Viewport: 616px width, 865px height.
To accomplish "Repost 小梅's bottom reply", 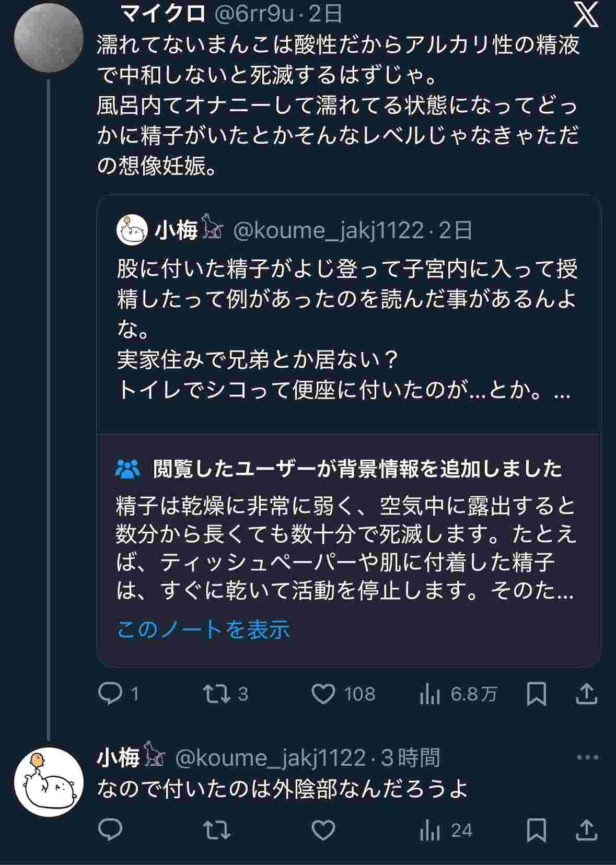I will [x=217, y=830].
